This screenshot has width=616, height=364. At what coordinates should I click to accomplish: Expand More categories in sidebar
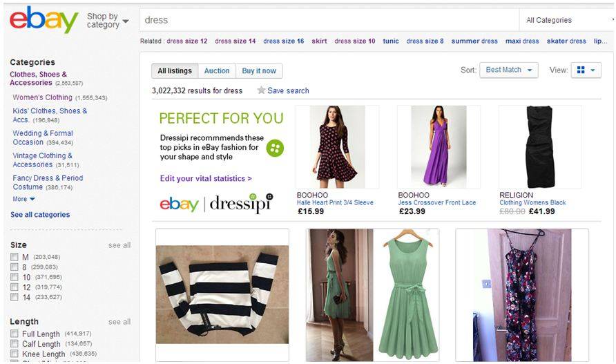(x=23, y=199)
